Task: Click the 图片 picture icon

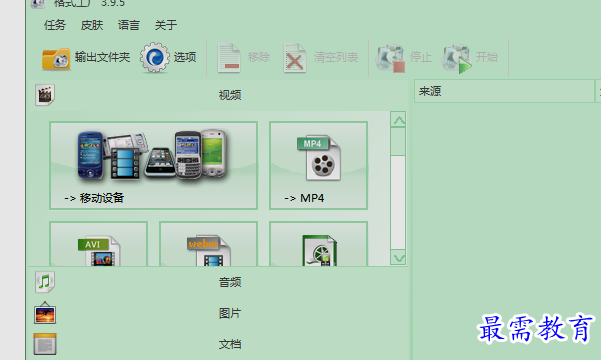Action: click(x=45, y=313)
